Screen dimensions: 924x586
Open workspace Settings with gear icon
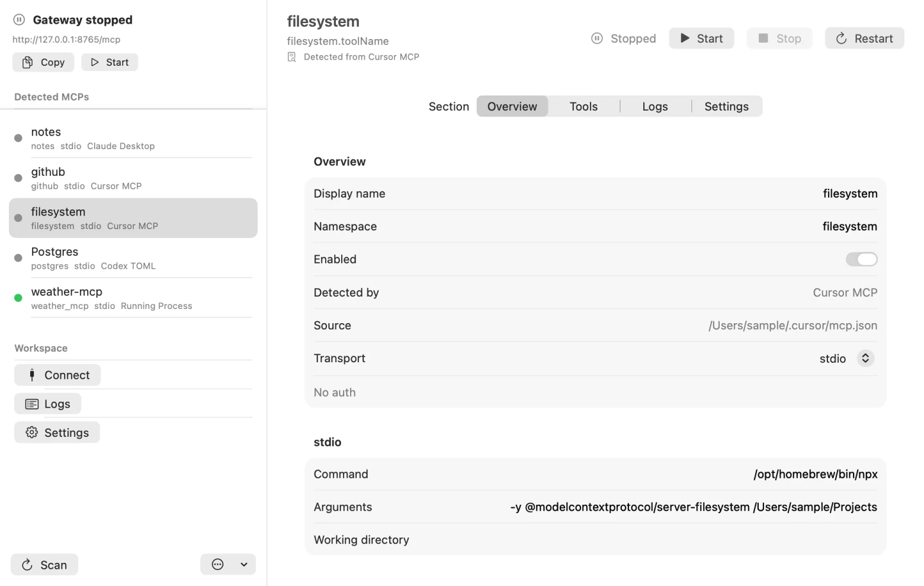[57, 433]
